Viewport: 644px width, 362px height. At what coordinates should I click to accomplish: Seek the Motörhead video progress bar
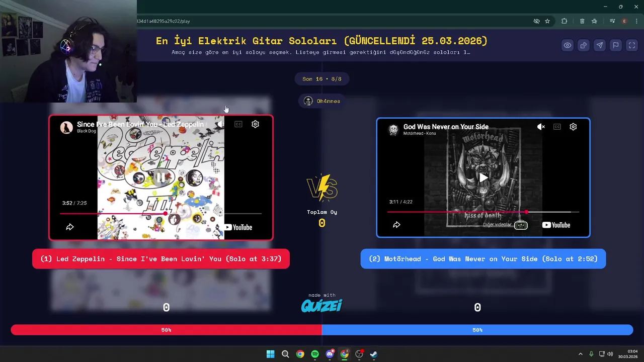[x=483, y=212]
